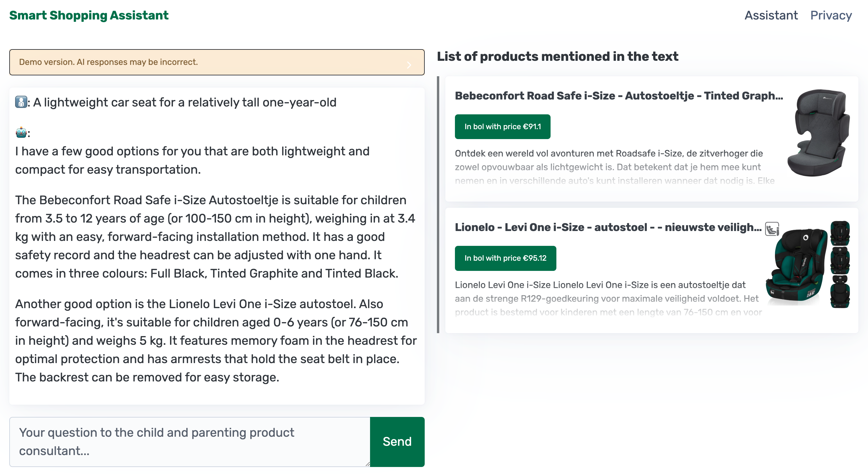Open Lionelo bol offer priced €95.12

(506, 258)
